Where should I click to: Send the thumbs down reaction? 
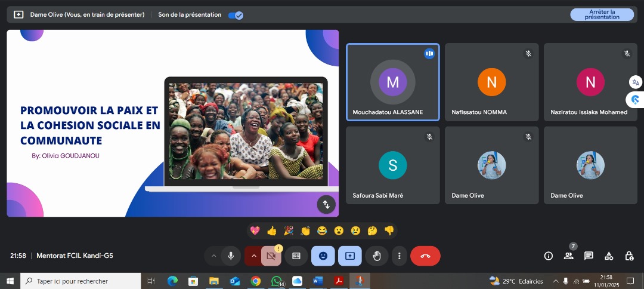pos(389,230)
